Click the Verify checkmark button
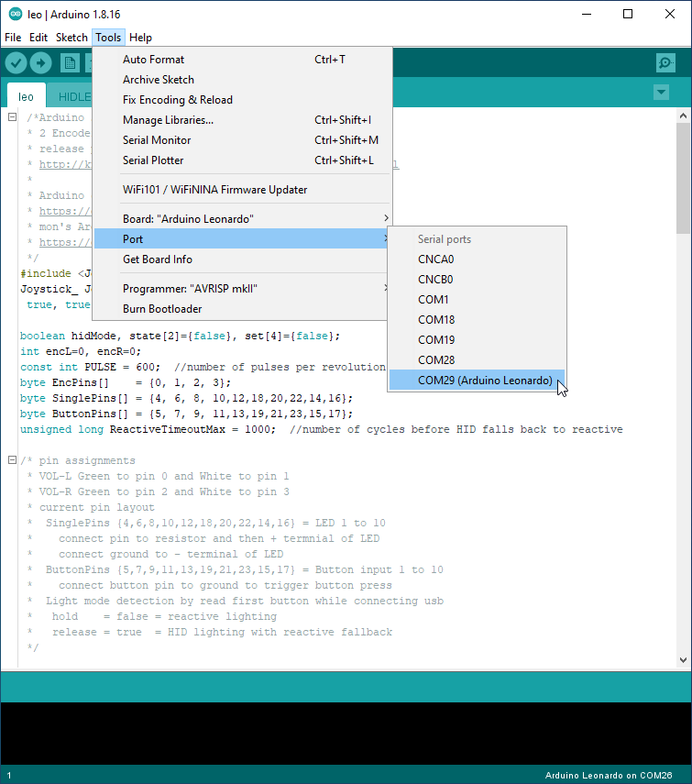692x784 pixels. coord(16,63)
